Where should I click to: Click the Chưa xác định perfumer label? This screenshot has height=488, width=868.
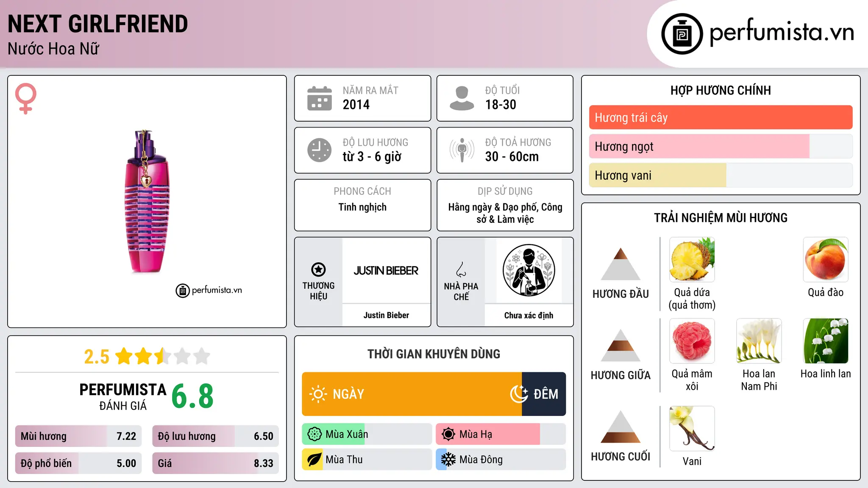pos(529,315)
